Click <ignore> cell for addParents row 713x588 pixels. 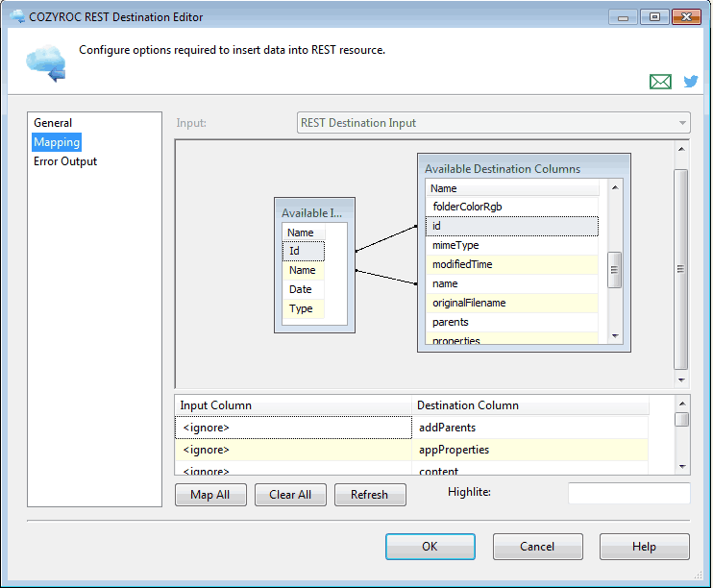pyautogui.click(x=293, y=428)
